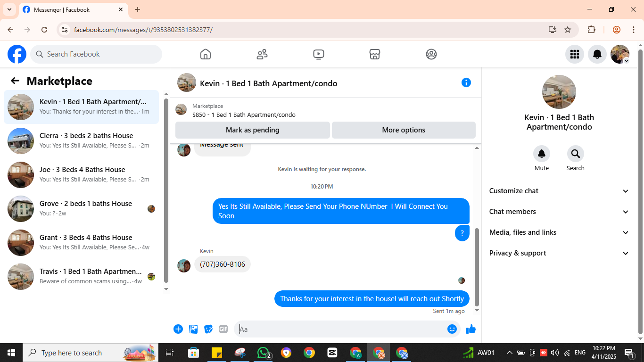Mute this conversation with the bell button
This screenshot has height=362, width=644.
542,154
